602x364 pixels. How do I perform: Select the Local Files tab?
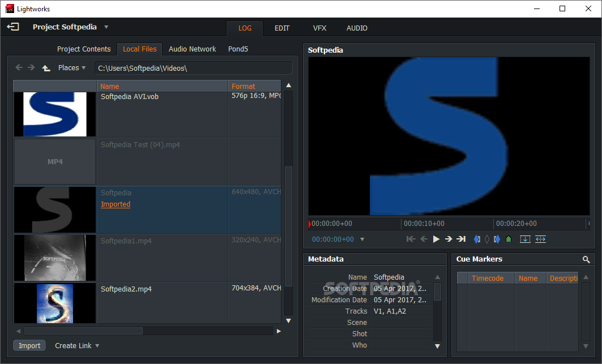(140, 49)
